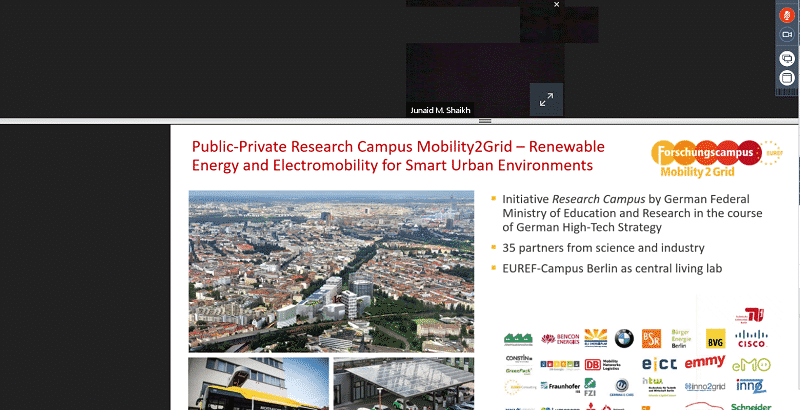Click the Cisco logo

click(x=750, y=339)
